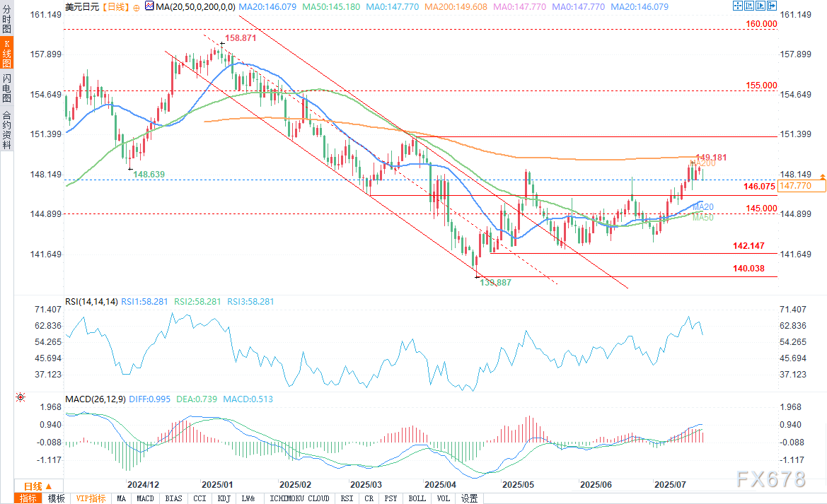Open the 日线 period dropdown
Image resolution: width=827 pixels, height=504 pixels.
(37, 486)
